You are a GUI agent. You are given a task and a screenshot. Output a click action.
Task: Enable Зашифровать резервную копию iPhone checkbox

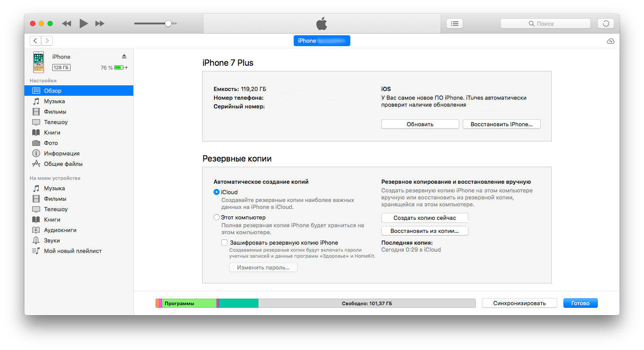pyautogui.click(x=224, y=242)
